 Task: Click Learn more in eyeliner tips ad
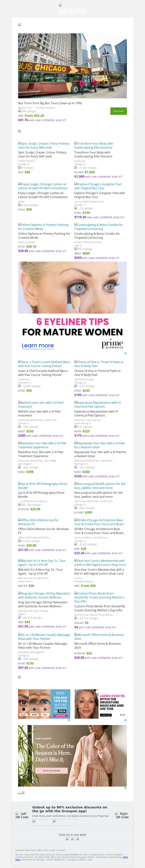point(38,345)
